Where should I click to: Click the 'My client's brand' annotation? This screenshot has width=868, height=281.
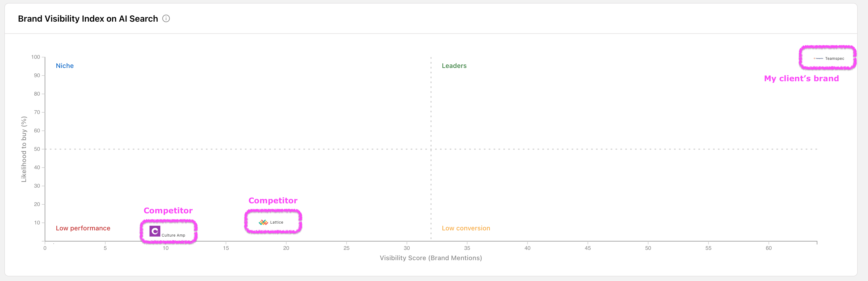801,79
